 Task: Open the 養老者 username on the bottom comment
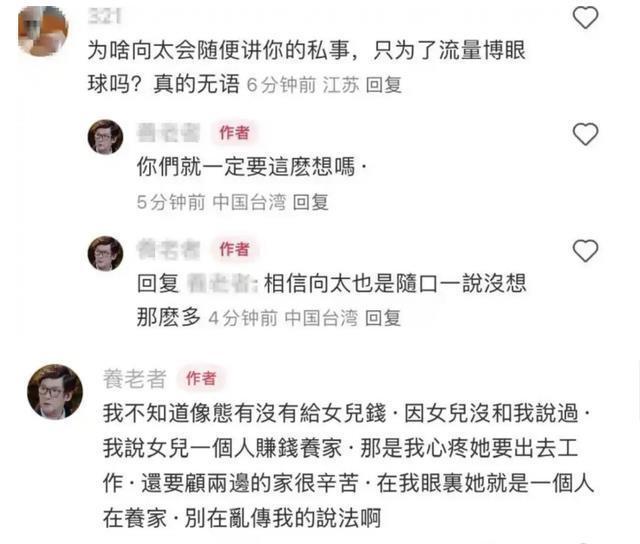135,379
